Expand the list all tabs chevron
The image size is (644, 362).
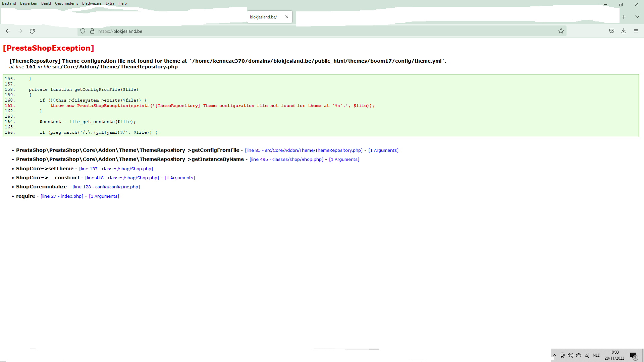coord(637,17)
